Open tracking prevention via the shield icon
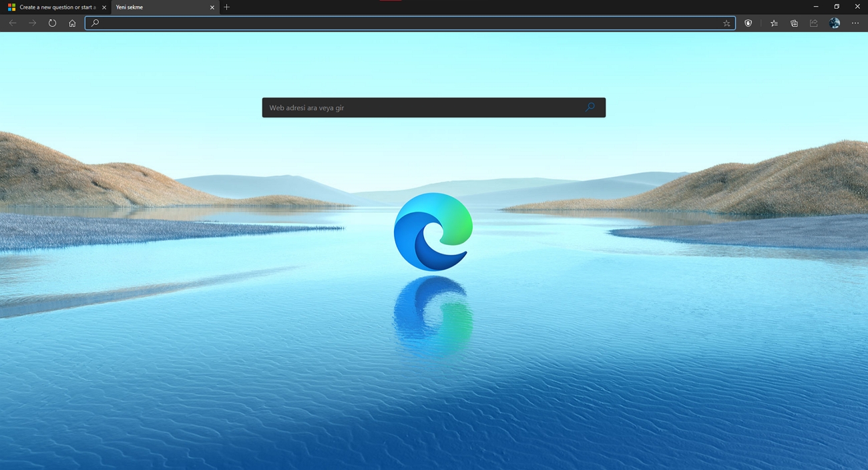This screenshot has height=470, width=868. pos(748,23)
